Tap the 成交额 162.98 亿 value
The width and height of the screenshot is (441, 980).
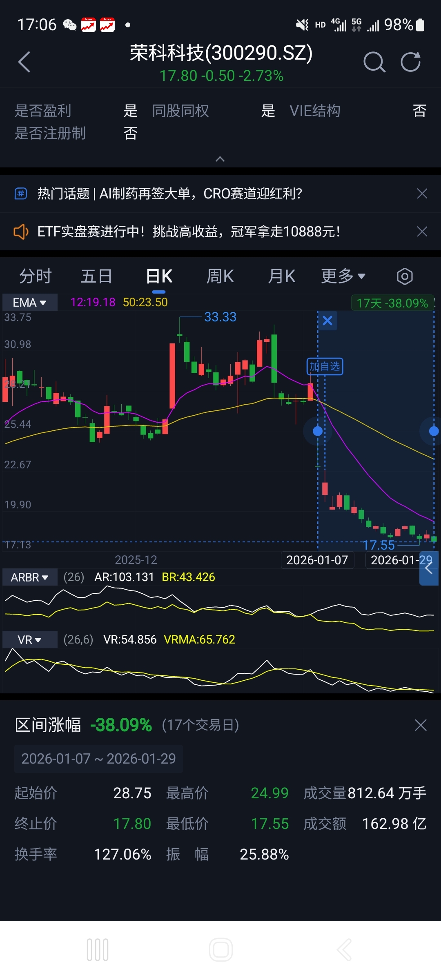[394, 824]
